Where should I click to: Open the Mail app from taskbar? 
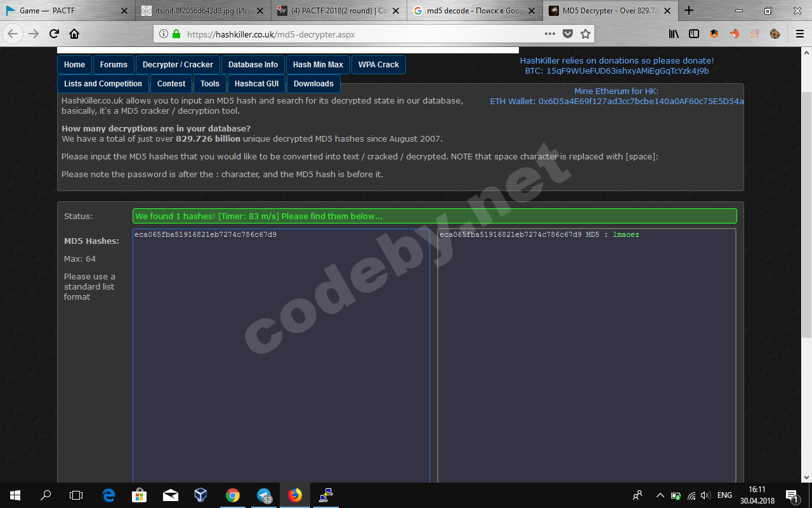(170, 495)
